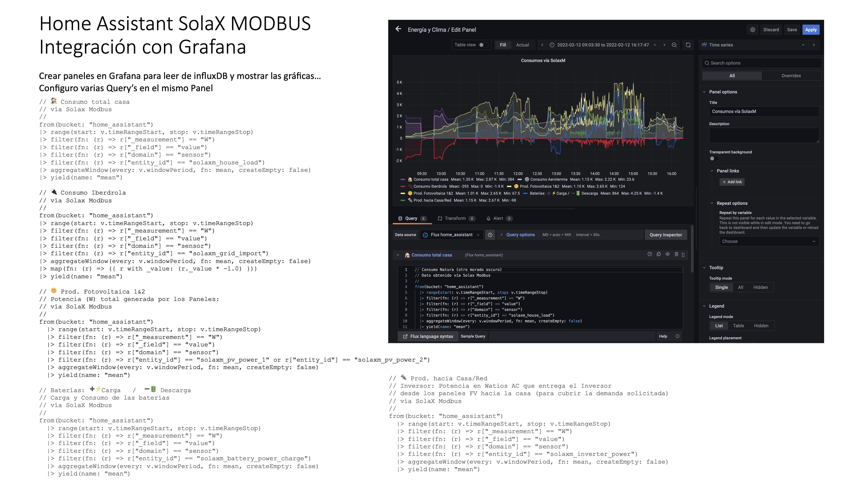The width and height of the screenshot is (868, 488).
Task: Select the All options tab
Action: coord(732,76)
